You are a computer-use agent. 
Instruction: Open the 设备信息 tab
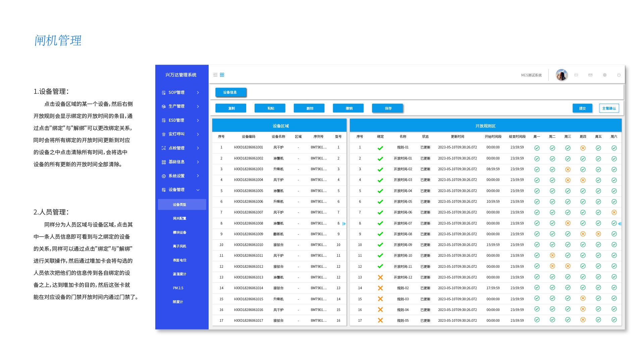pyautogui.click(x=230, y=93)
